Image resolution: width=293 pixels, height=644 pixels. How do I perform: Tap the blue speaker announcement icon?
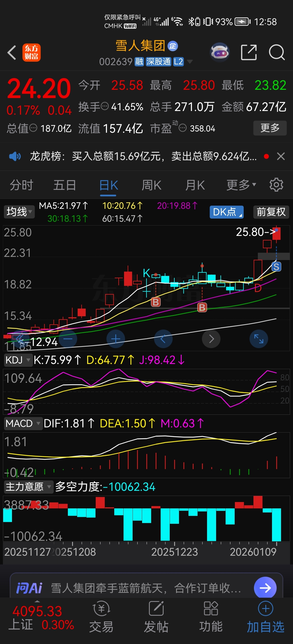pos(15,157)
